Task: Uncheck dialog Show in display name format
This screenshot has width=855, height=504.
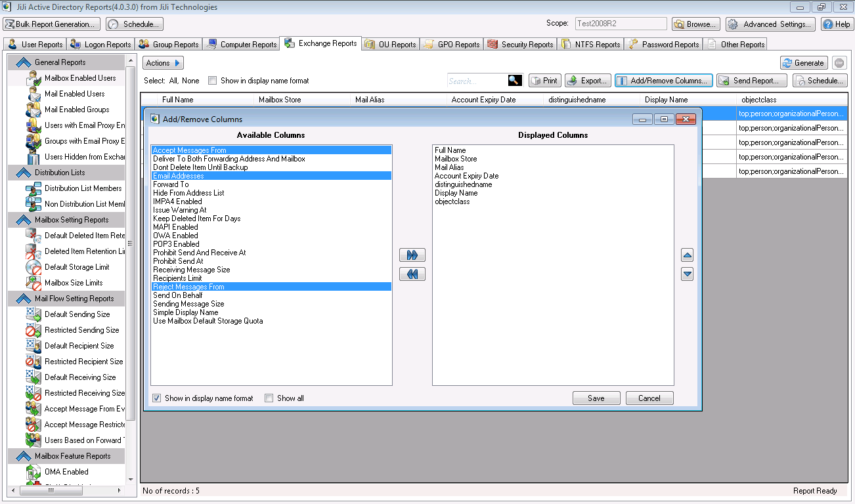Action: (x=157, y=398)
